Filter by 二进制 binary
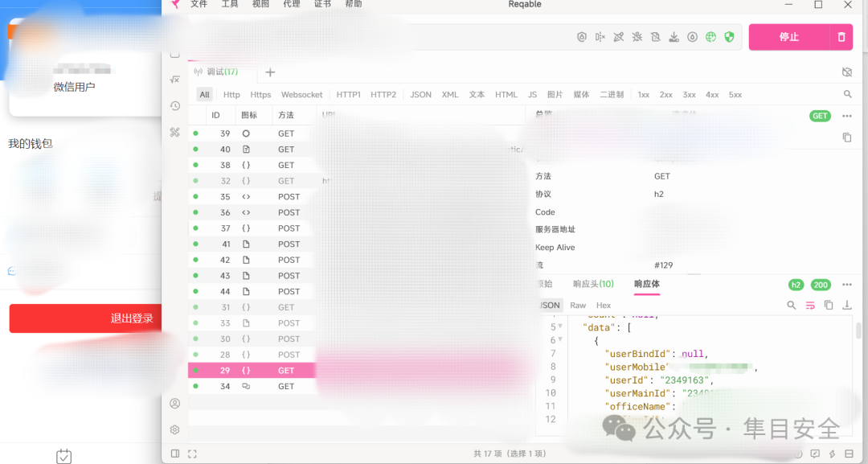 coord(612,95)
